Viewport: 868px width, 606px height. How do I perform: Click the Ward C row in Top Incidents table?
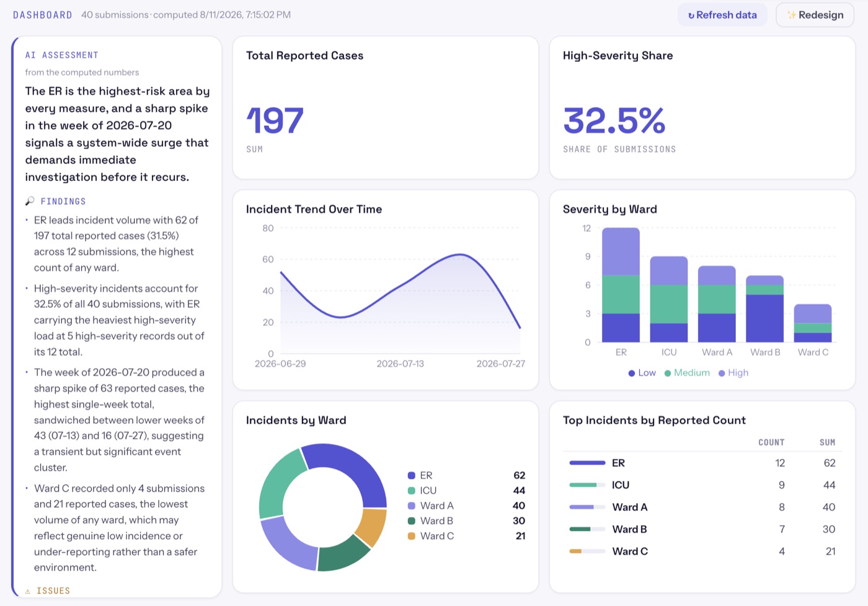pyautogui.click(x=702, y=551)
